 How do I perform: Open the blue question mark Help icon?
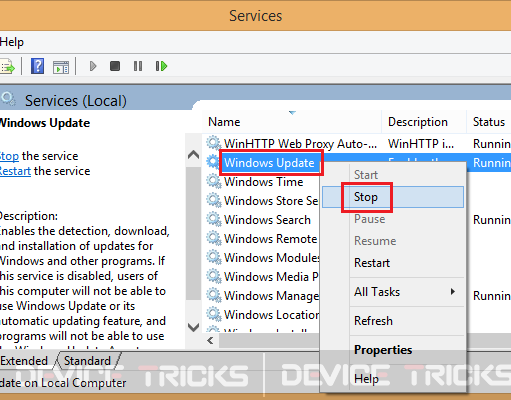pyautogui.click(x=37, y=66)
